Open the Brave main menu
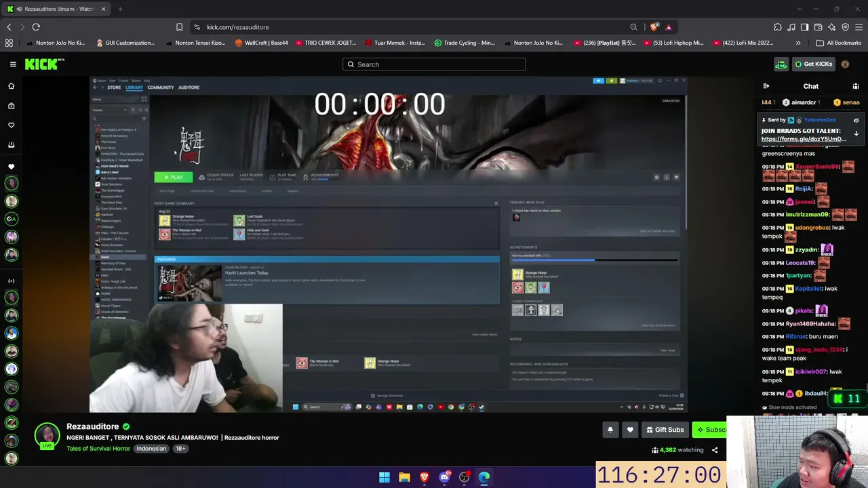868x488 pixels. 859,27
